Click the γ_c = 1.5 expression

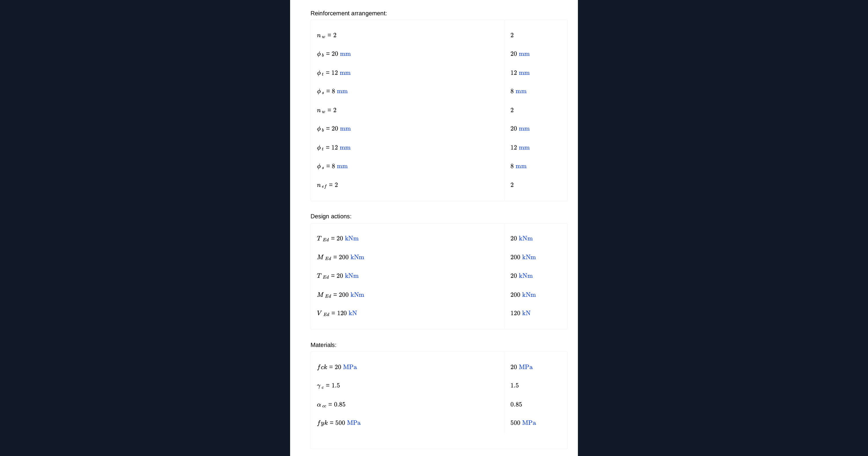(328, 385)
